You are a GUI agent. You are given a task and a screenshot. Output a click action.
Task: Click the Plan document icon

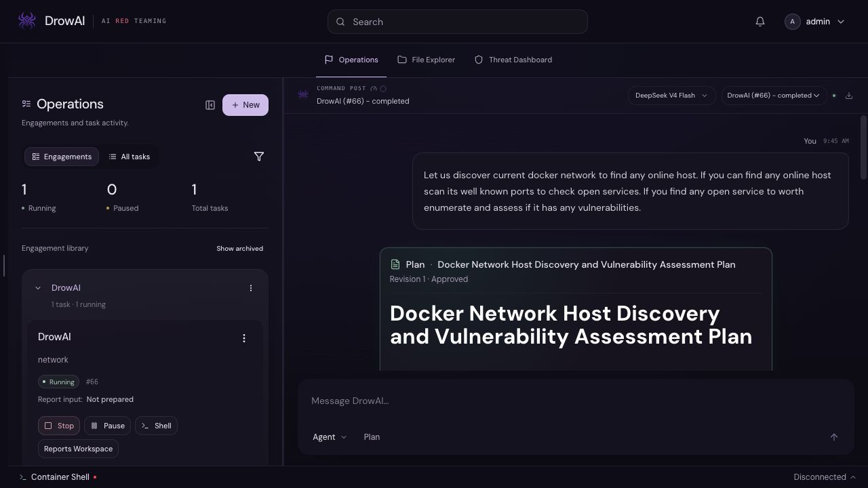pyautogui.click(x=395, y=264)
